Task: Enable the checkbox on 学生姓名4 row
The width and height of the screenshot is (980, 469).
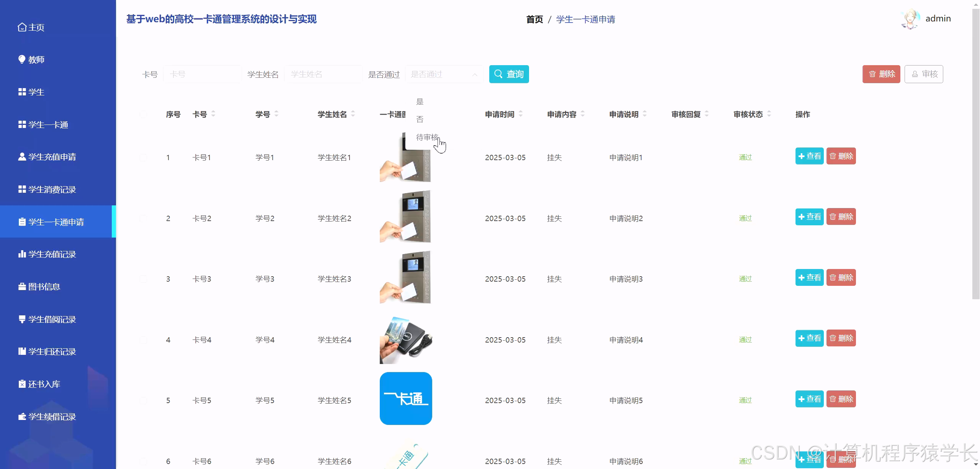Action: (x=144, y=339)
